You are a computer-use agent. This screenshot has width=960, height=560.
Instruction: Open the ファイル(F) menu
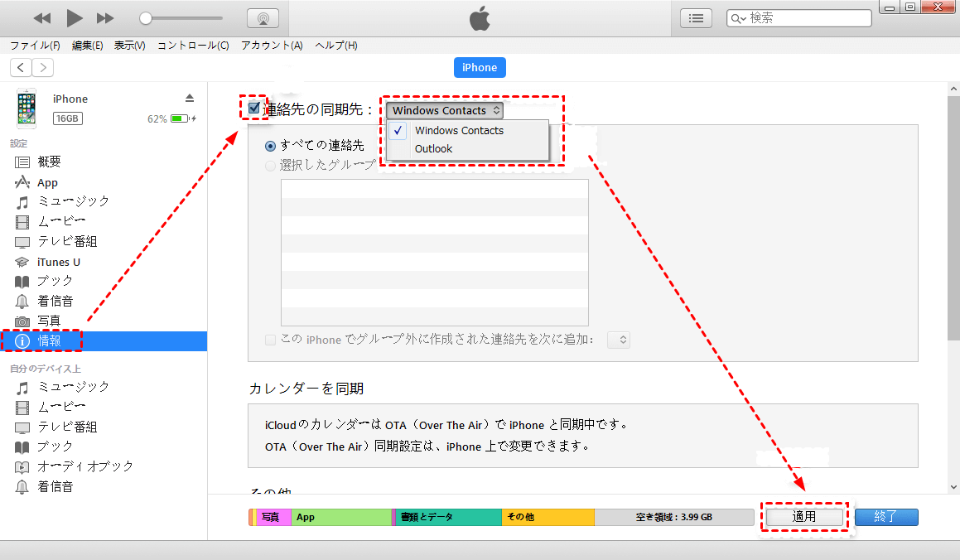click(35, 46)
